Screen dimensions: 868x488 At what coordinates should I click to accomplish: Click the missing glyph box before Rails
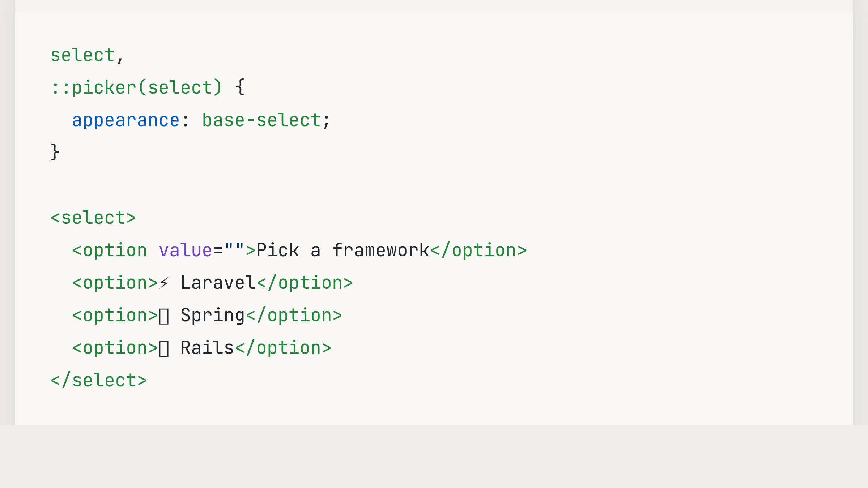coord(164,348)
